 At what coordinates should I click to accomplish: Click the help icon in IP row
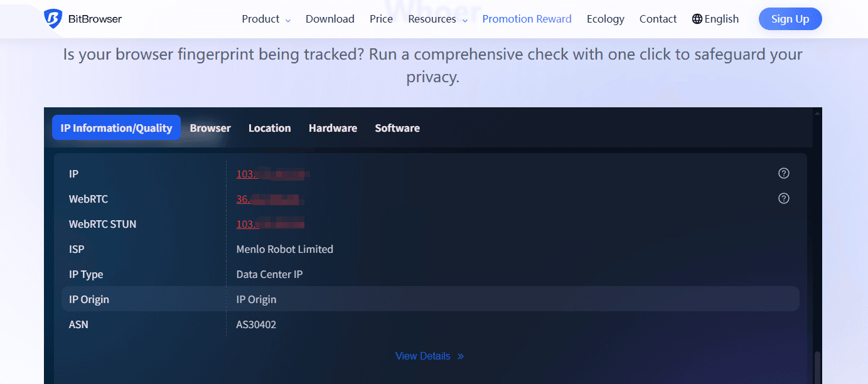pos(783,174)
